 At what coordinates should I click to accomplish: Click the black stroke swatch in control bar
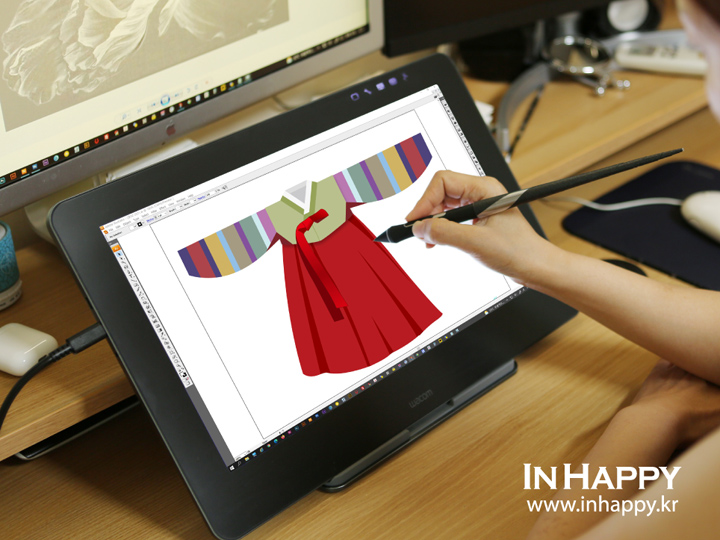click(140, 224)
